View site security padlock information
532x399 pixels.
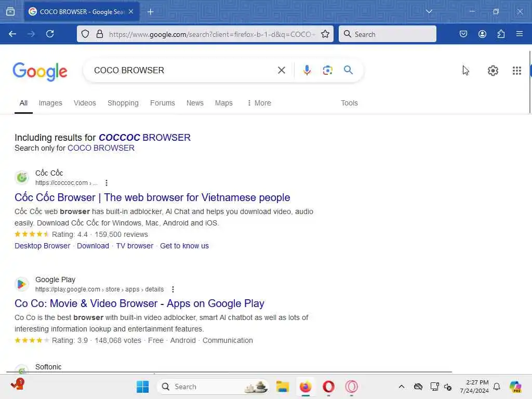point(99,34)
